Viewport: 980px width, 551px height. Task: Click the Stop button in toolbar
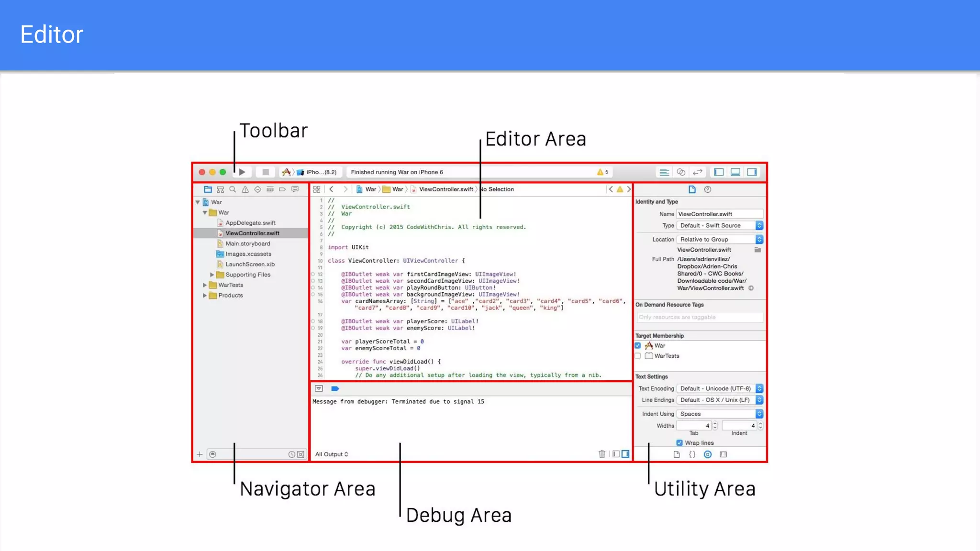266,172
